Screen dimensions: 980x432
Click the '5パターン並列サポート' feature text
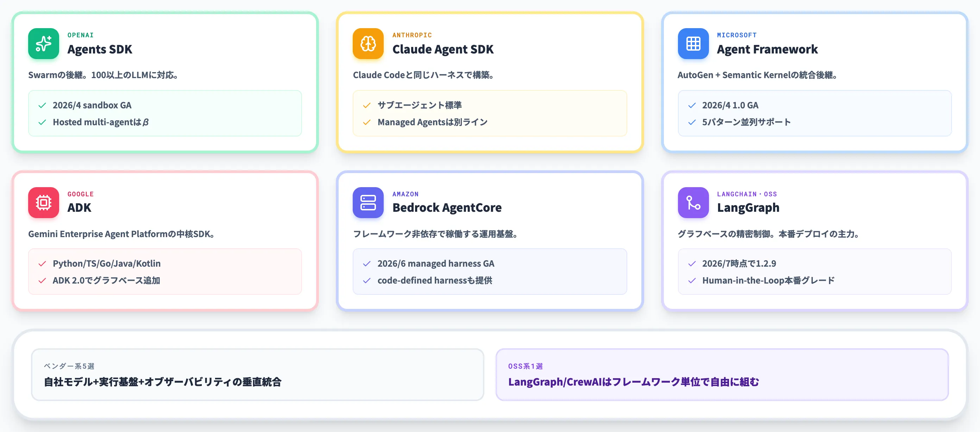[746, 122]
